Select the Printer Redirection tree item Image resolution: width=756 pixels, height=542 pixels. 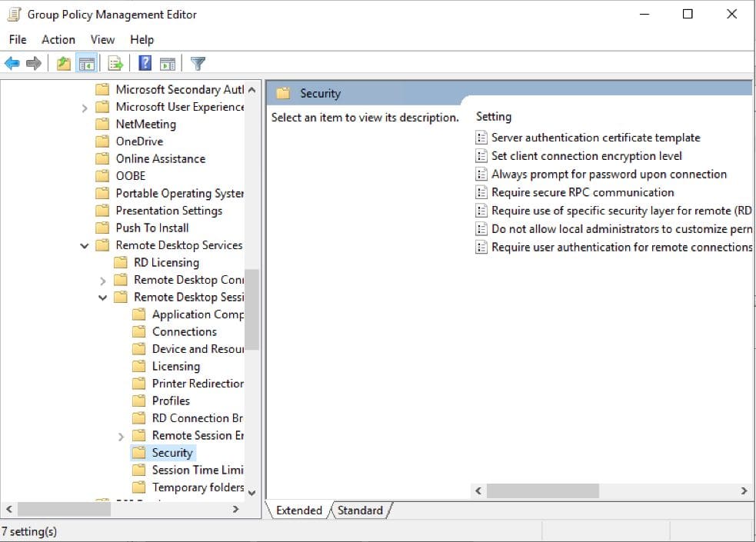(198, 384)
